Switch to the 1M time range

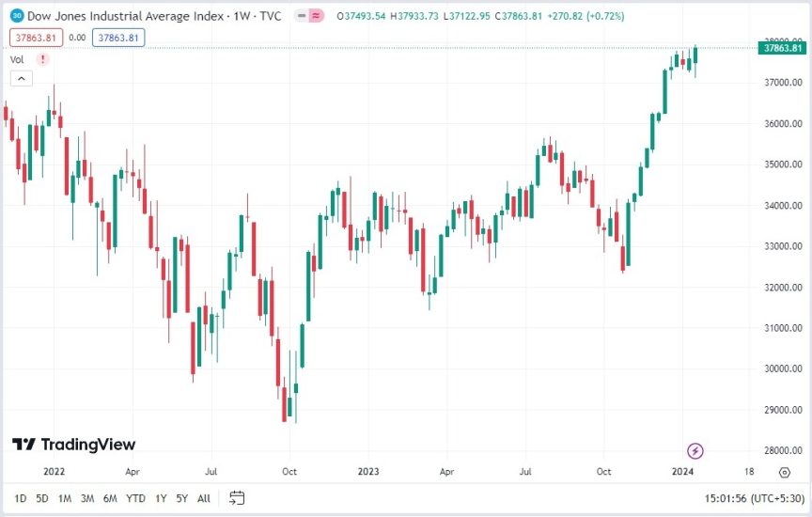point(65,498)
